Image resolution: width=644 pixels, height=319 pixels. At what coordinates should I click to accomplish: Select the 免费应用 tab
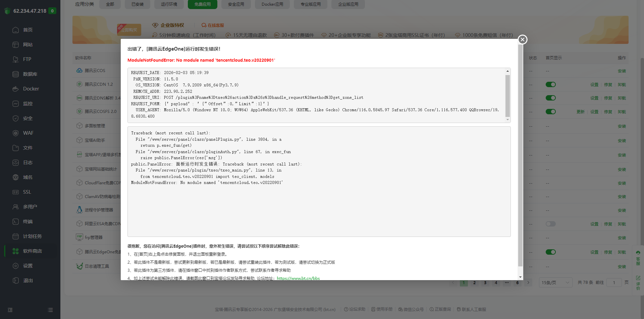[x=203, y=4]
